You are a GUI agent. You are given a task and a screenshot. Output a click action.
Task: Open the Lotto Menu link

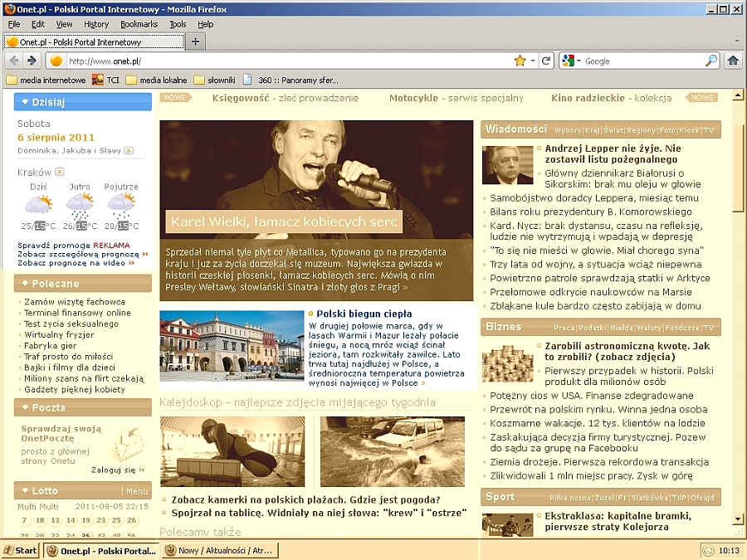point(137,491)
